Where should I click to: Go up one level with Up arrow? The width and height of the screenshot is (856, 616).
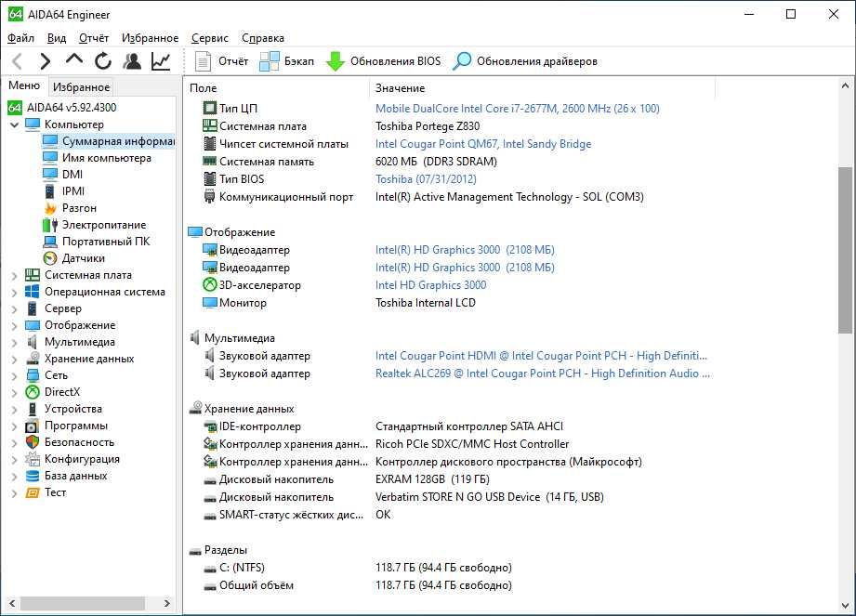pyautogui.click(x=74, y=59)
